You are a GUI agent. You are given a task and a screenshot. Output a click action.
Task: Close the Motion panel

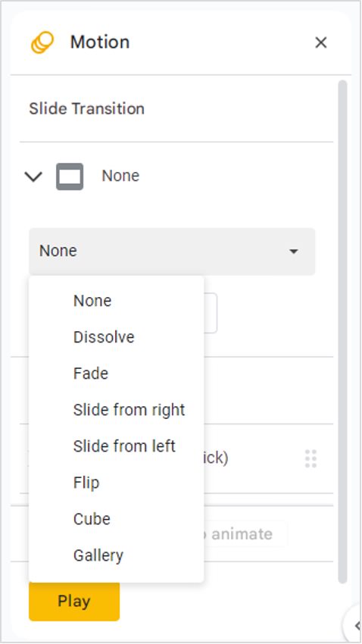click(320, 42)
